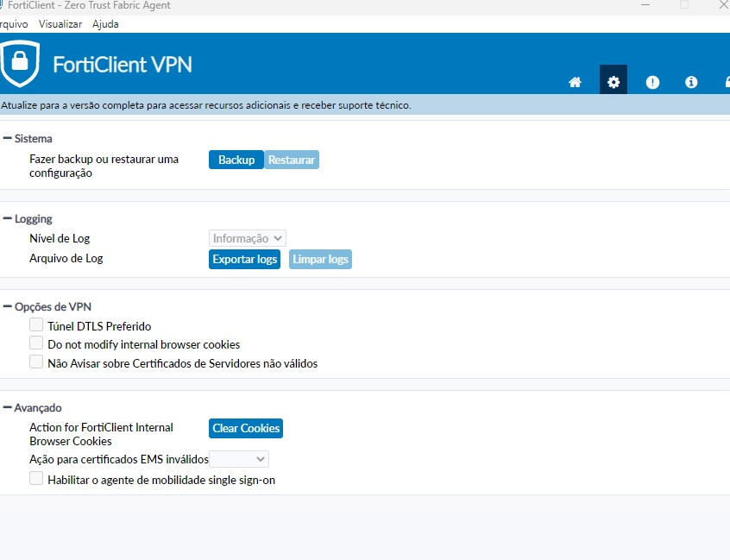Open the Ajuda menu
Viewport: 730px width, 560px height.
[x=105, y=24]
